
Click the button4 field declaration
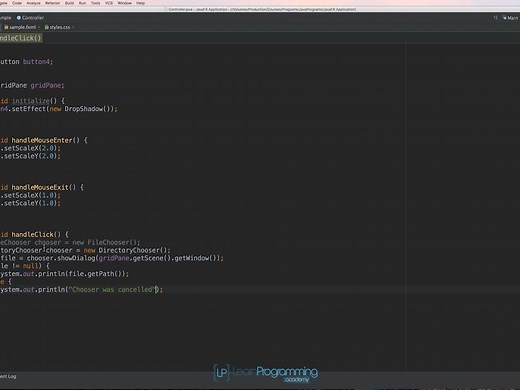pyautogui.click(x=37, y=62)
